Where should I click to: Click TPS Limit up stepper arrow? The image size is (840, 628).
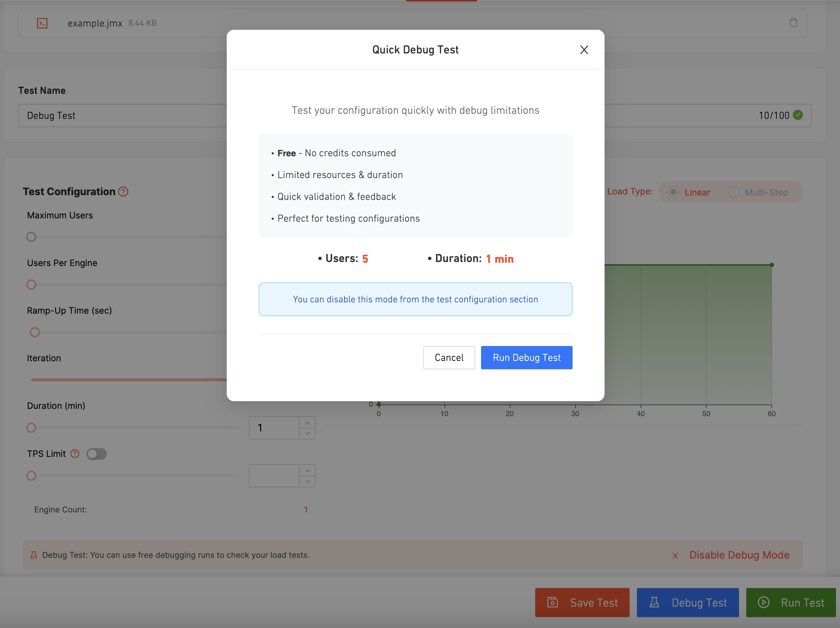[x=307, y=470]
